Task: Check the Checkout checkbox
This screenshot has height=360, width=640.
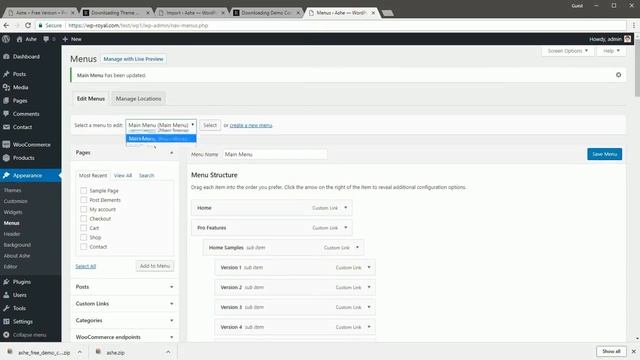Action: [x=84, y=219]
